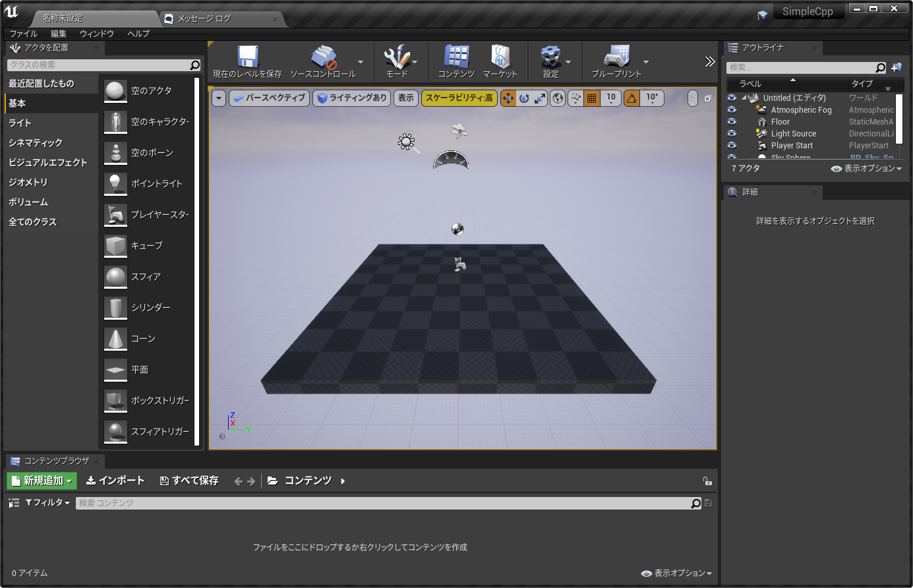This screenshot has height=588, width=913.
Task: Toggle grid snapping in the viewport toolbar
Action: click(591, 98)
